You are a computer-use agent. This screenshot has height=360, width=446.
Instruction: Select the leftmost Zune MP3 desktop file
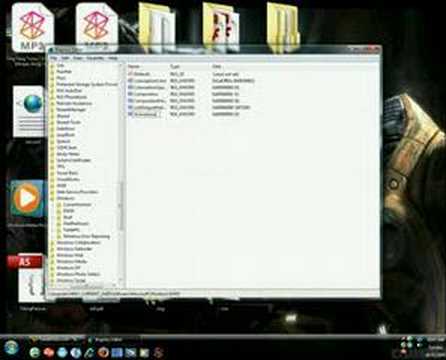pos(33,27)
